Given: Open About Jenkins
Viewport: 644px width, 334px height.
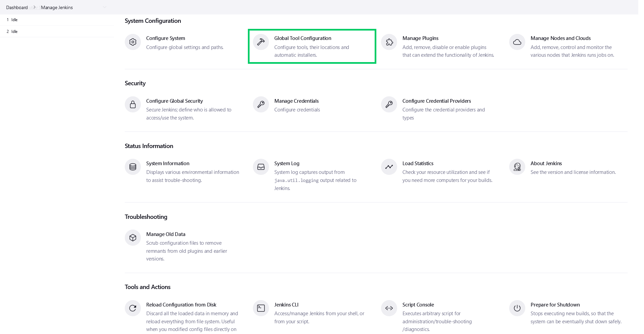Looking at the screenshot, I should tap(546, 163).
